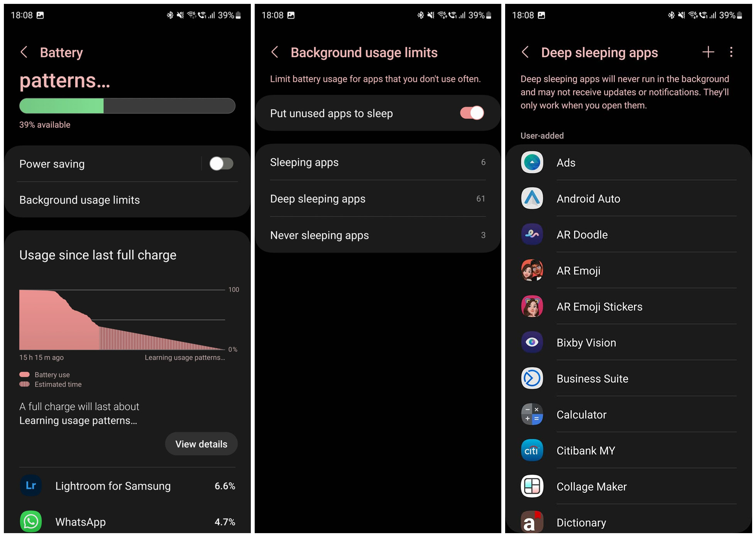Expand the Never sleeping apps section

tap(378, 235)
